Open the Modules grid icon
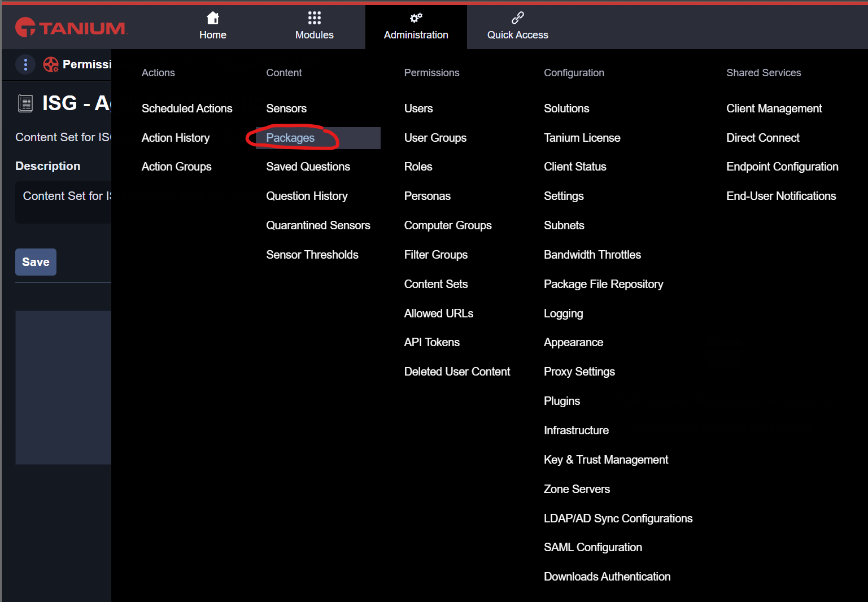 coord(315,18)
